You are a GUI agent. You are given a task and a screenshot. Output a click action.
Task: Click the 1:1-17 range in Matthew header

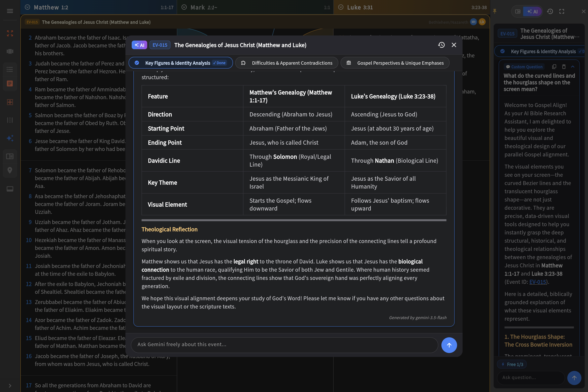[167, 7]
